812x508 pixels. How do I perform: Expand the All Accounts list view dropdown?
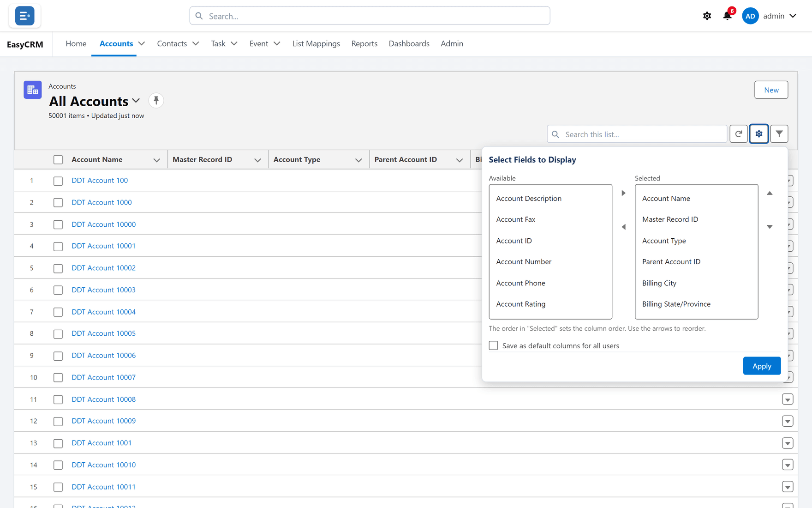click(136, 101)
